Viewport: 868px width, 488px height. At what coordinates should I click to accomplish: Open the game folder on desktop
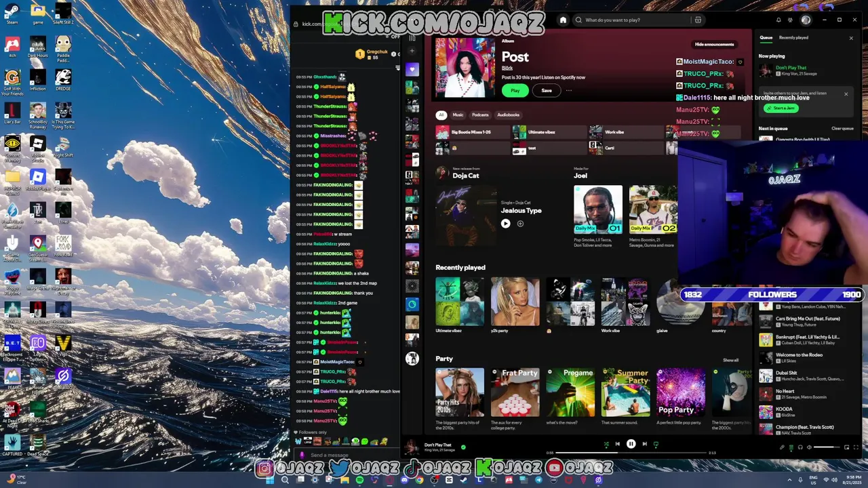pos(37,14)
